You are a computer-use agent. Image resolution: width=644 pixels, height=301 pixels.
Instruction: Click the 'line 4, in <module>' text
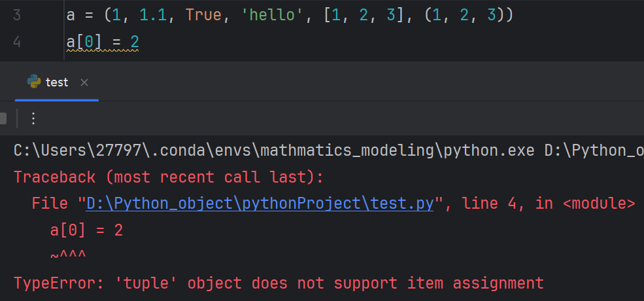[549, 204]
